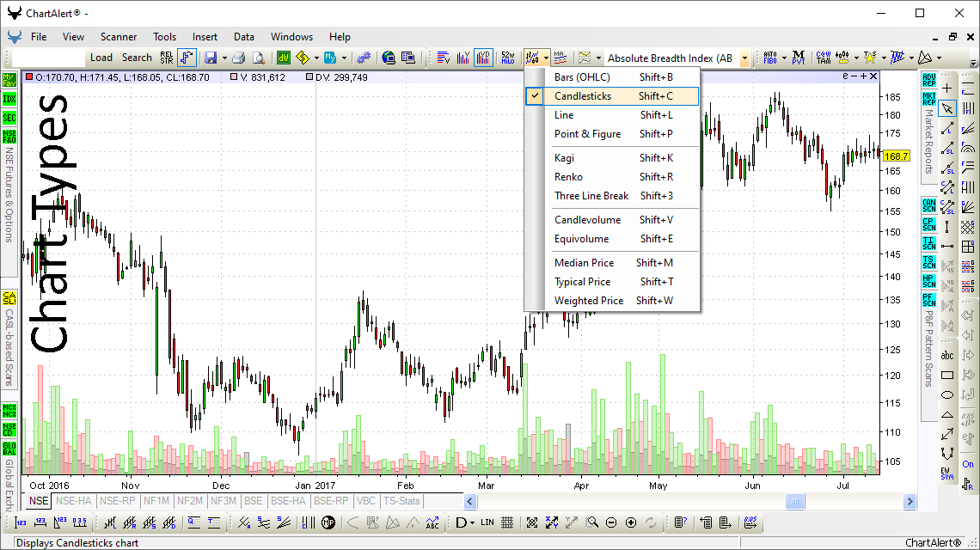980x550 pixels.
Task: Open the D periodicity dropdown
Action: coord(465,522)
